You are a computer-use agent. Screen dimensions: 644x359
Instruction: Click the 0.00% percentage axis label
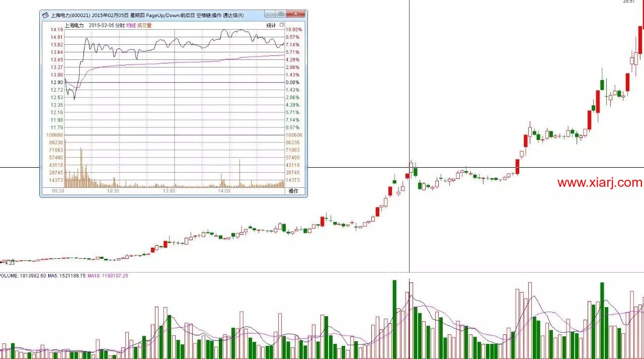coord(293,83)
